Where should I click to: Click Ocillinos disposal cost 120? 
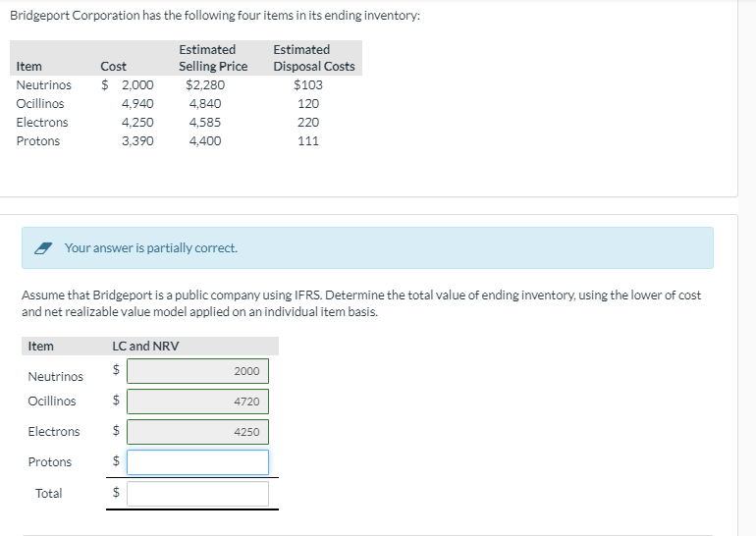click(x=308, y=104)
